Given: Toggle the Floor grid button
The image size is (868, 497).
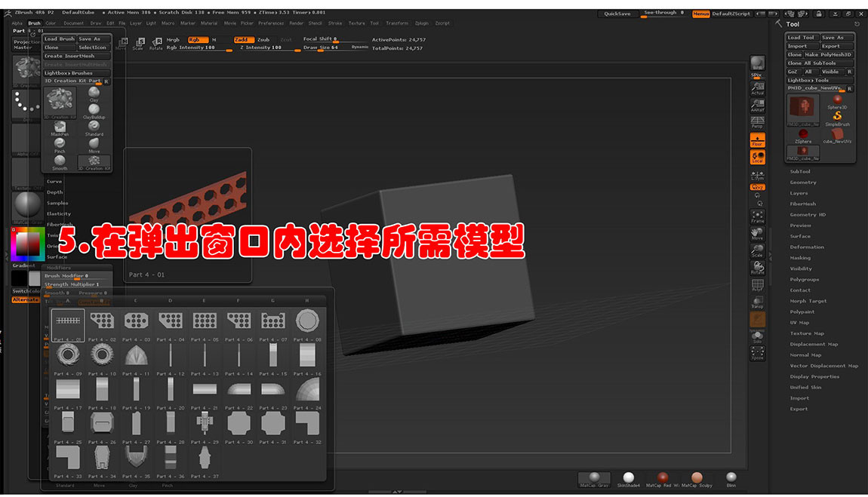Looking at the screenshot, I should (x=757, y=140).
